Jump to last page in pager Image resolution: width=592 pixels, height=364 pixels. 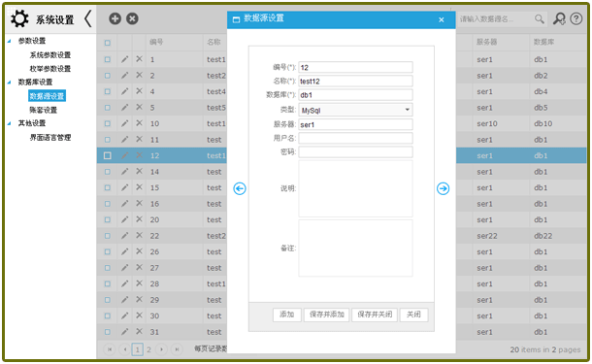(x=177, y=349)
